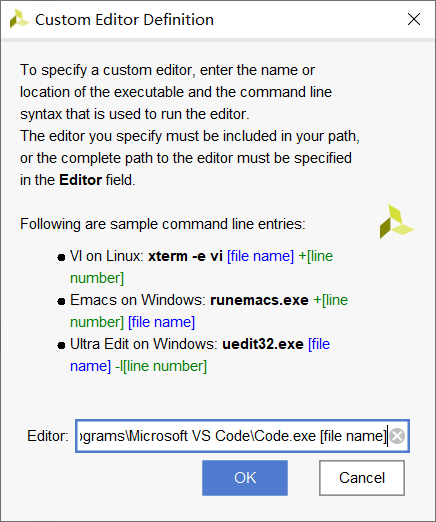436x522 pixels.
Task: Click the Vivado logo in title bar
Action: click(19, 19)
